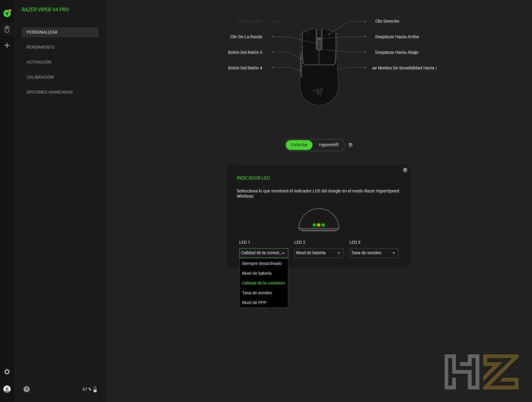Open the settings gear icon
This screenshot has width=532, height=402.
(x=7, y=372)
